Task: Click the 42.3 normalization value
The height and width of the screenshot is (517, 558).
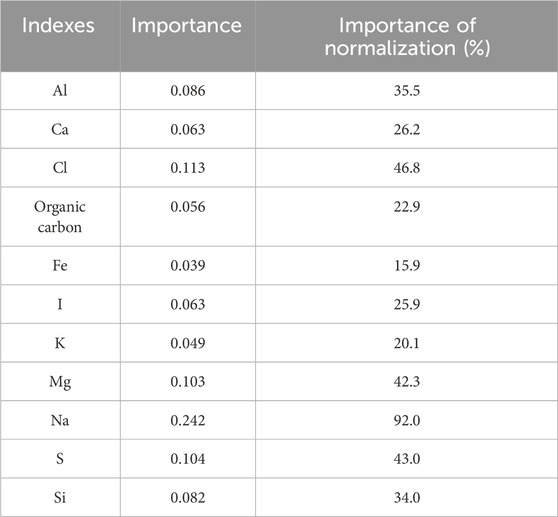Action: [x=407, y=381]
